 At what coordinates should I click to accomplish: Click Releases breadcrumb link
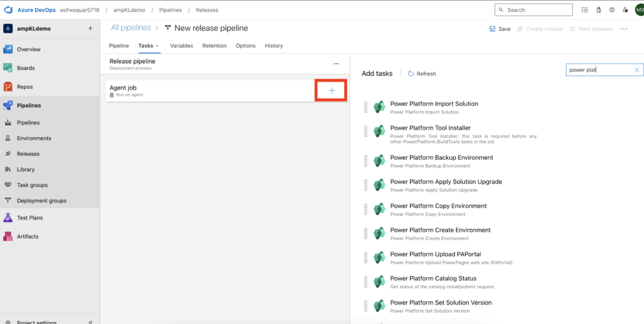pos(207,10)
